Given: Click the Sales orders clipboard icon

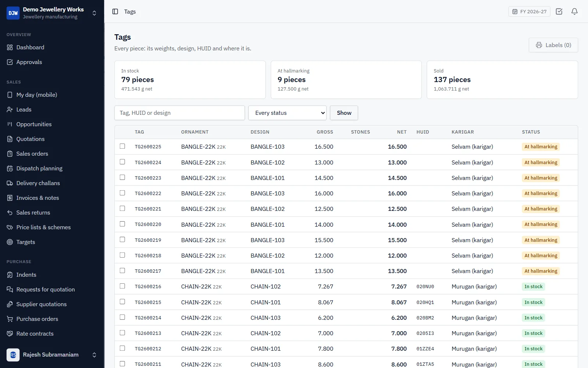Looking at the screenshot, I should click(10, 154).
